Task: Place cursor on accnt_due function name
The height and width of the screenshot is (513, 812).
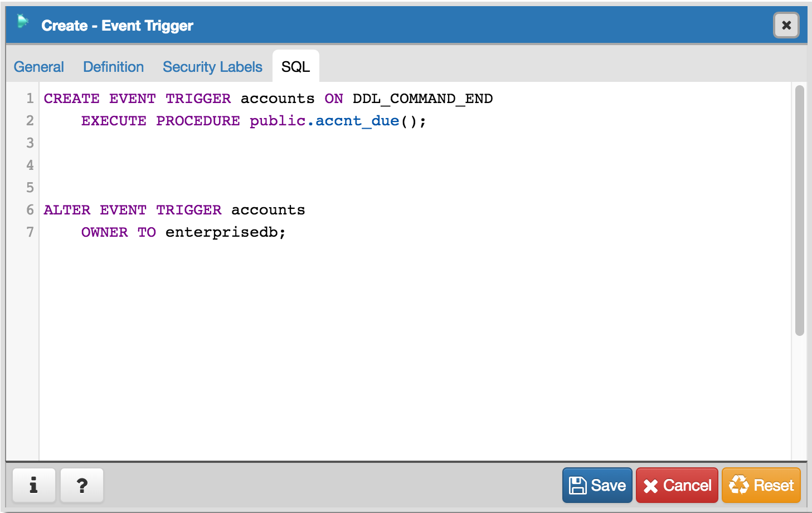Action: point(357,121)
